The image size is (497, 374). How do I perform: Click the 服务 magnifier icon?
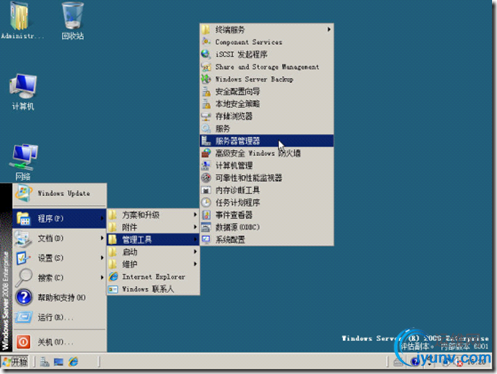tap(206, 128)
